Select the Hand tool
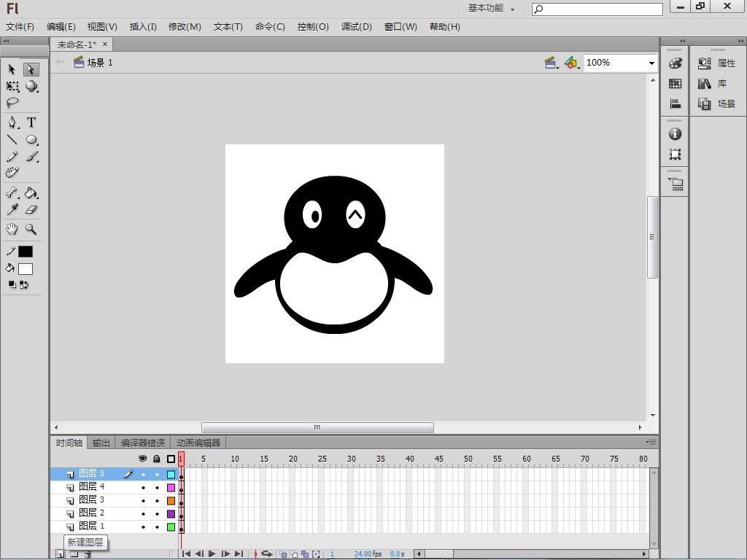The image size is (747, 560). coord(12,230)
